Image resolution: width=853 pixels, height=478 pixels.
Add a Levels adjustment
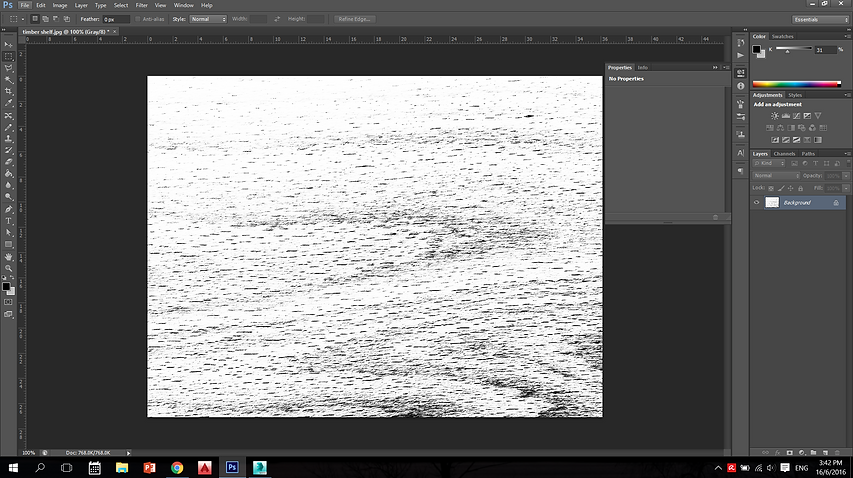786,116
